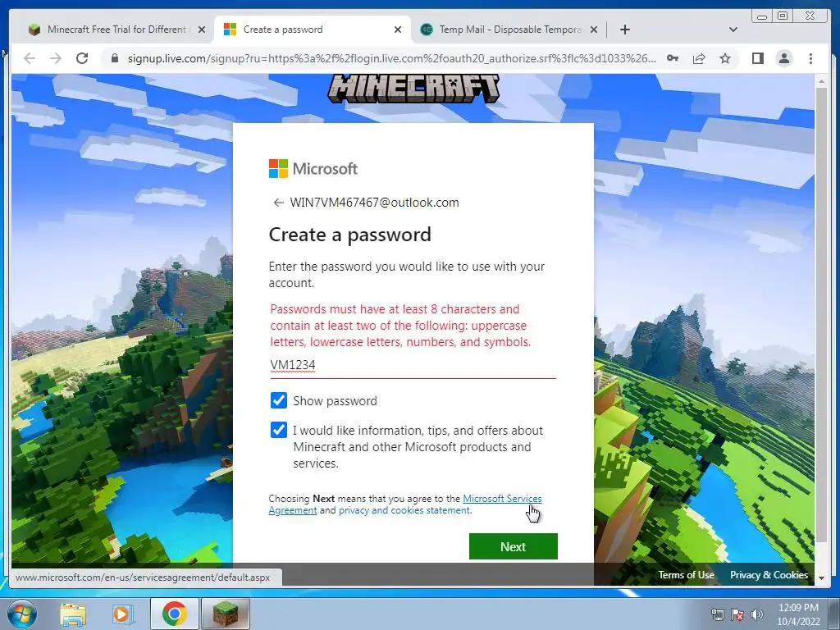
Task: Open the Privacy & Cookies footer link
Action: [x=769, y=575]
